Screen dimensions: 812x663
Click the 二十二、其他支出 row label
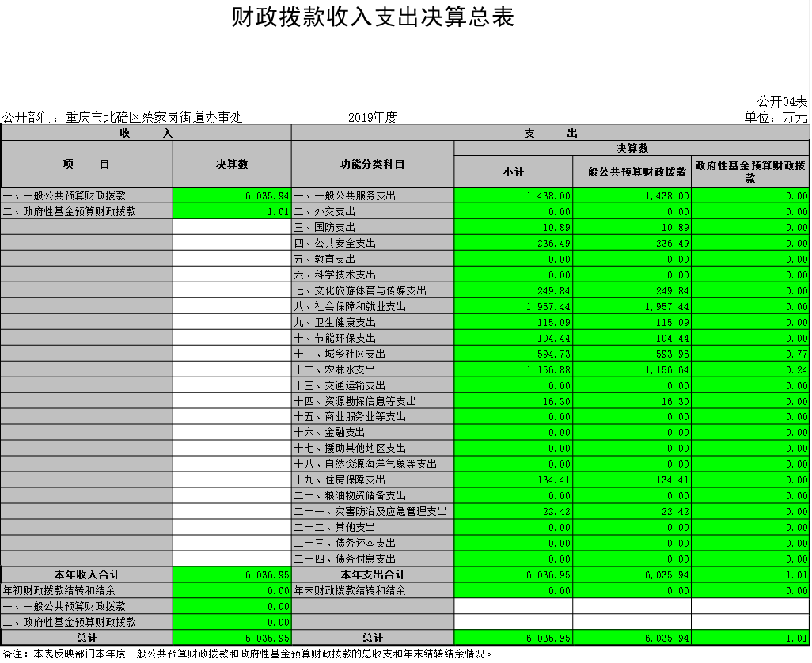pos(335,527)
